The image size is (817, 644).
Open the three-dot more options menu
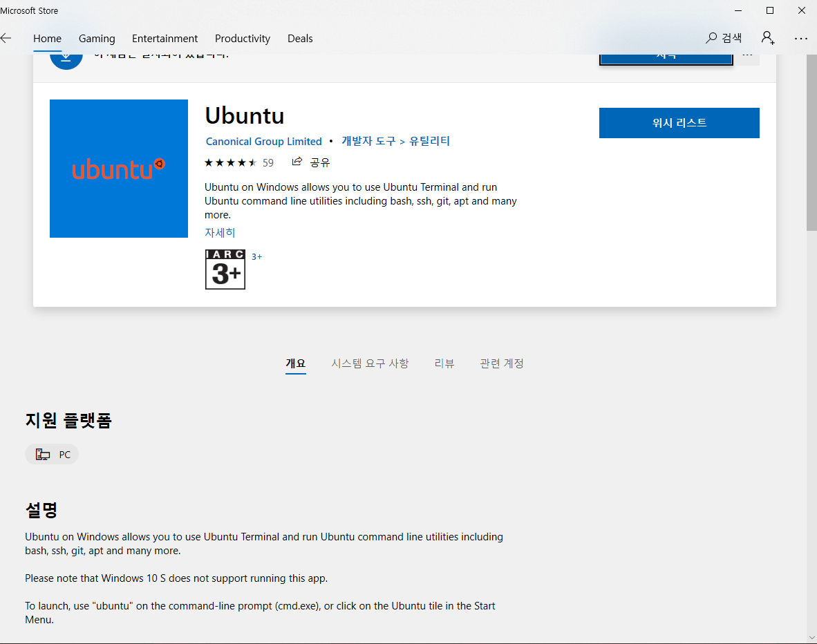click(x=801, y=39)
